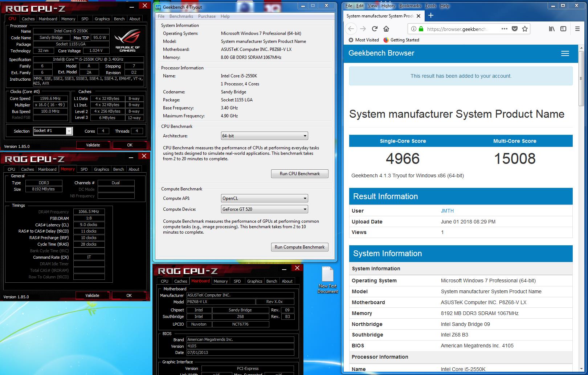
Task: Open Firefox Library icon
Action: (552, 29)
